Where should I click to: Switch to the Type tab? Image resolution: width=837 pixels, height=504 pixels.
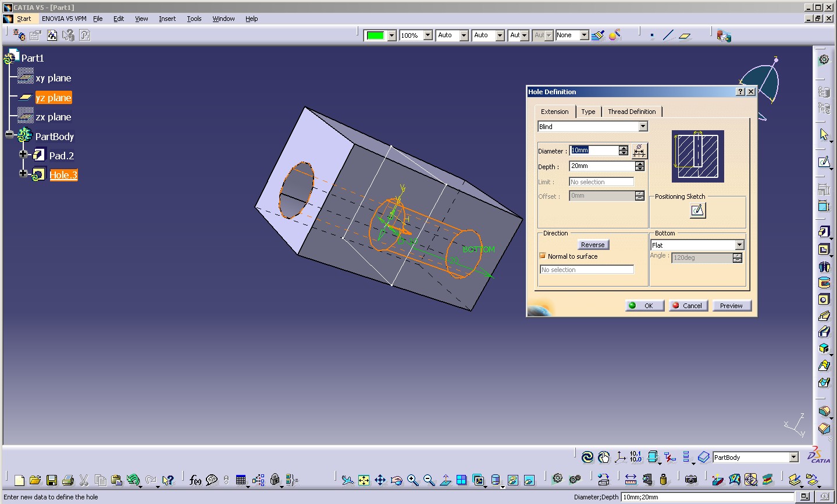tap(588, 112)
